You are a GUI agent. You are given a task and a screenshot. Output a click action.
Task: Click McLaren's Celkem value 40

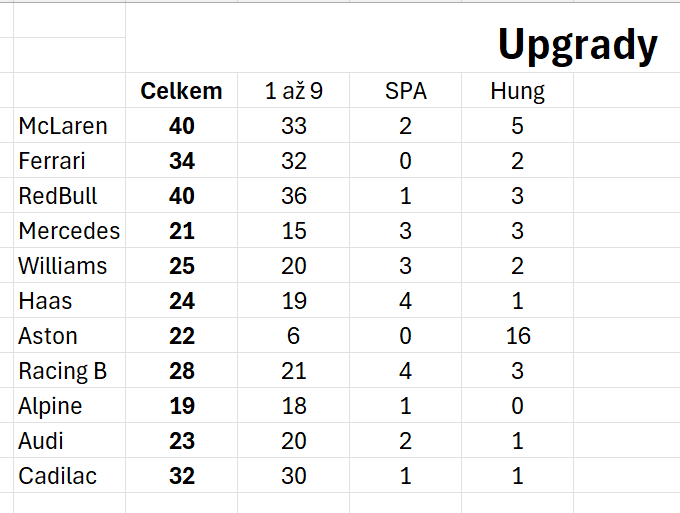click(181, 125)
